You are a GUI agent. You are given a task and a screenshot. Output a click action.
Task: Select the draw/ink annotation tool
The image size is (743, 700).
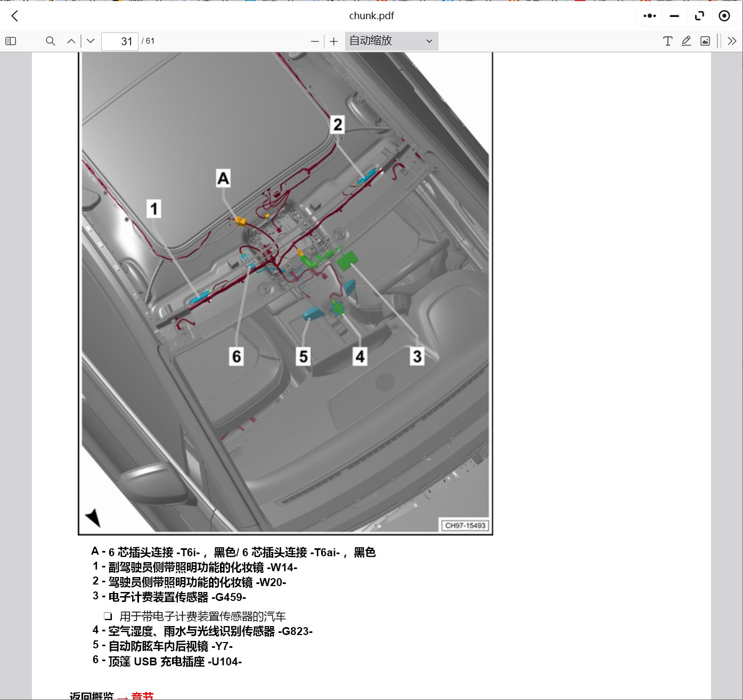pyautogui.click(x=687, y=41)
